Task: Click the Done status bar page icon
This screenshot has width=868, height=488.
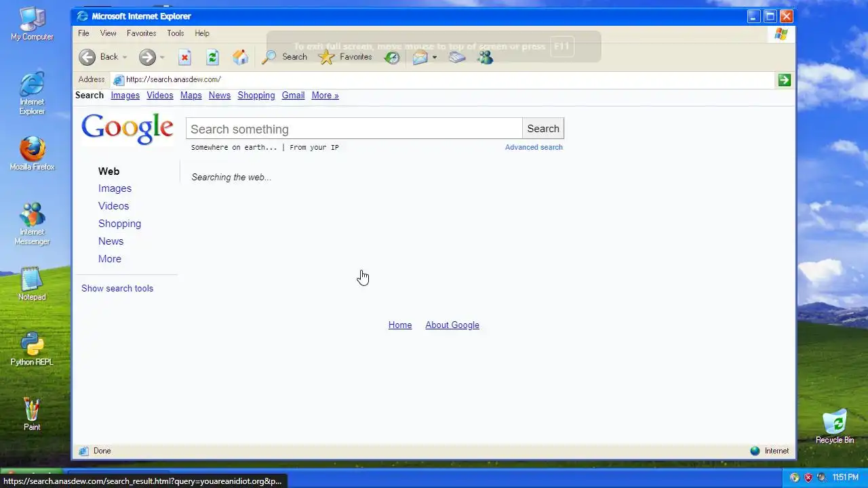Action: point(83,451)
